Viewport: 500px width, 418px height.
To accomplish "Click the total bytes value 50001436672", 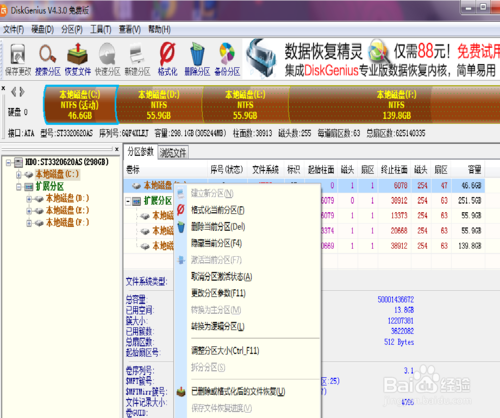I will pyautogui.click(x=396, y=299).
